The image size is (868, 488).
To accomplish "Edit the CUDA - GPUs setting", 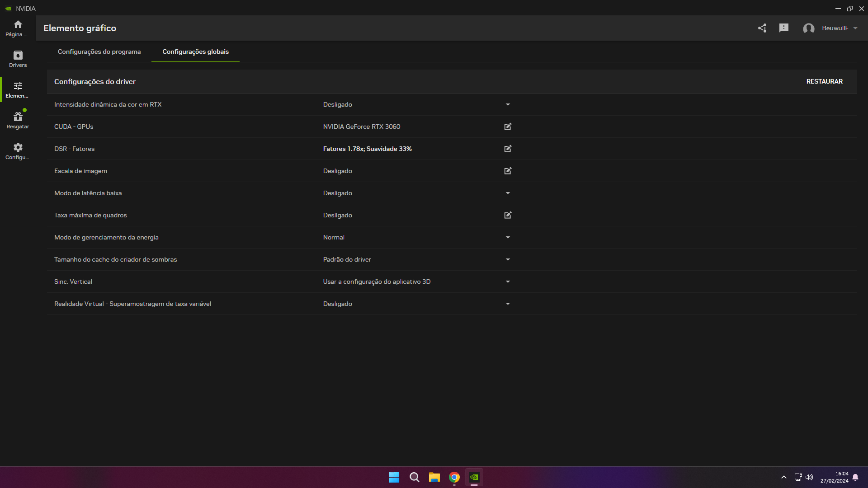I will [x=508, y=127].
